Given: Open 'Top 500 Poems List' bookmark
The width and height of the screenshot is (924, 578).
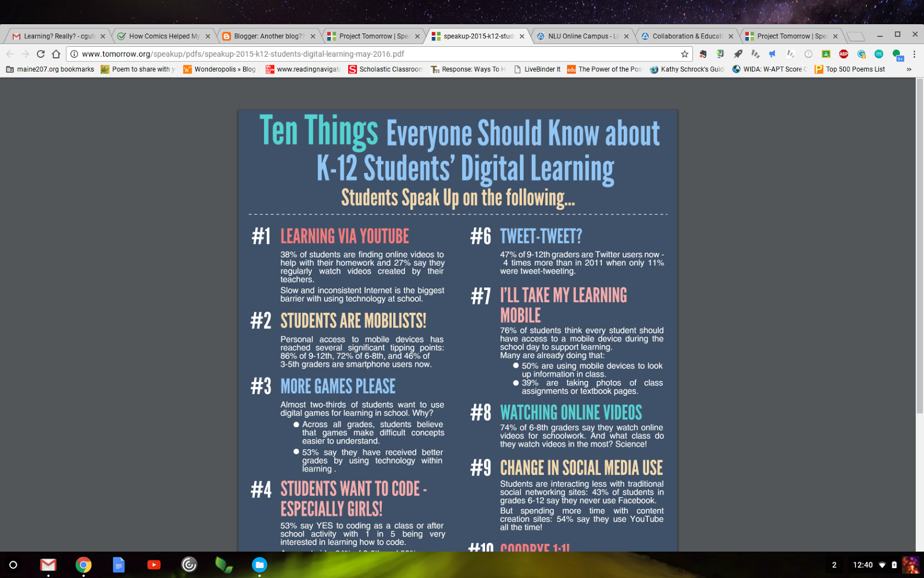Looking at the screenshot, I should pyautogui.click(x=850, y=69).
